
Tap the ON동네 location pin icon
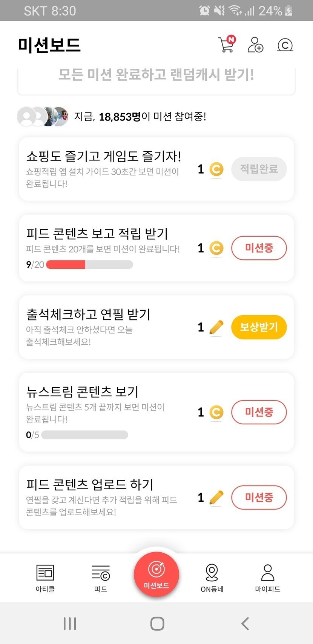pyautogui.click(x=212, y=573)
